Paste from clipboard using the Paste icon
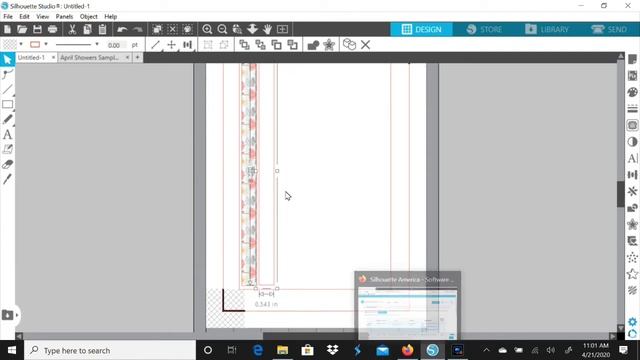The width and height of the screenshot is (640, 360). pos(102,29)
